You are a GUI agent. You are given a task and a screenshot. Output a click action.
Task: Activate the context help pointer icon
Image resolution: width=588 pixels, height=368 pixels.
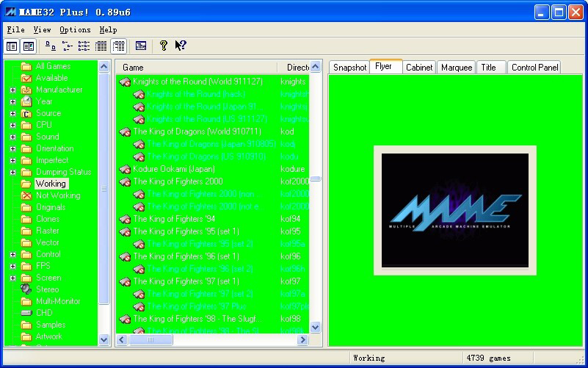180,46
